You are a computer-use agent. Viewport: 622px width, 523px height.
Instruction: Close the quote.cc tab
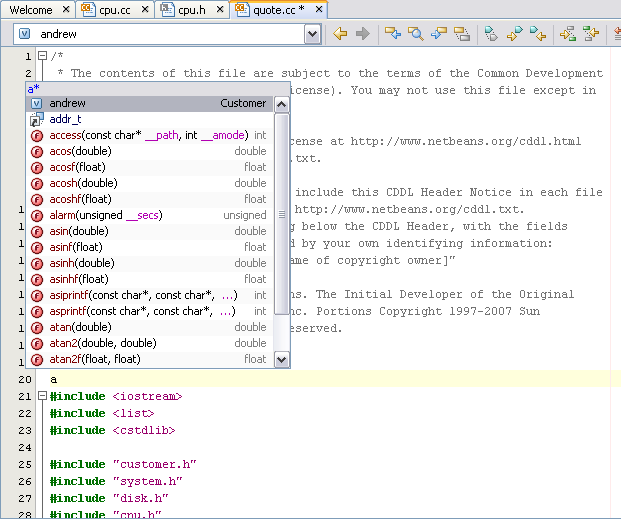(319, 10)
